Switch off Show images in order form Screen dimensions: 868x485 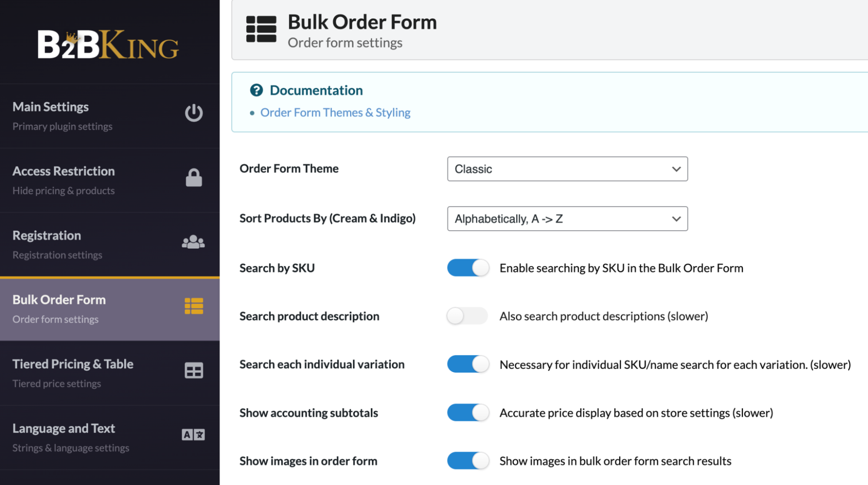point(468,461)
